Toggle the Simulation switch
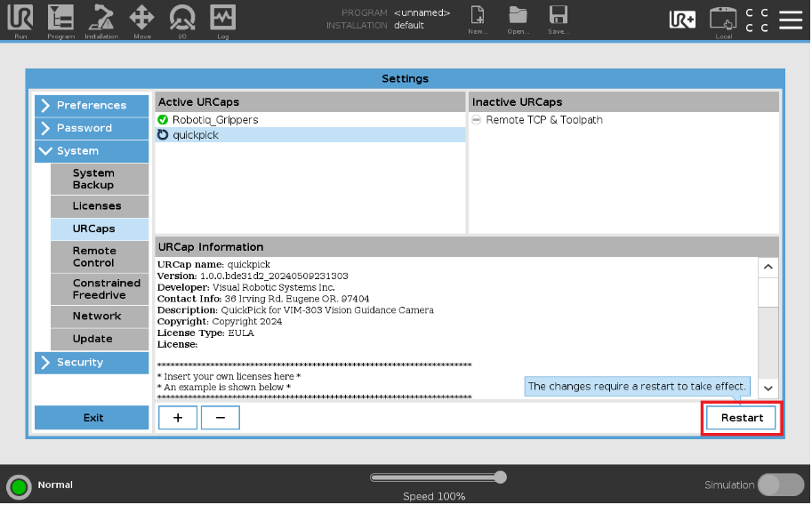The image size is (812, 505). pos(780,485)
